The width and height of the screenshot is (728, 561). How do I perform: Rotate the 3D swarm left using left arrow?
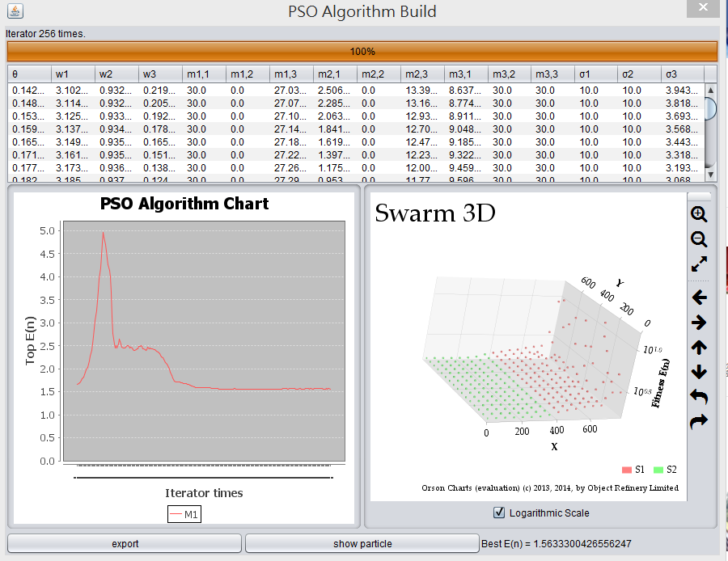coord(698,297)
